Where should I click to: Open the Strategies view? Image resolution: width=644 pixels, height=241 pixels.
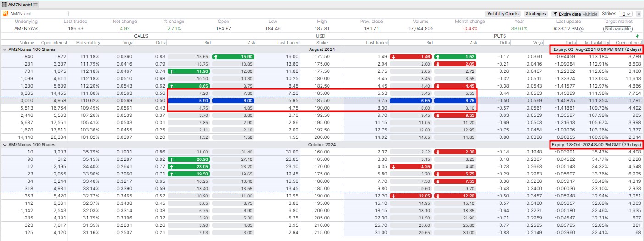pyautogui.click(x=536, y=14)
